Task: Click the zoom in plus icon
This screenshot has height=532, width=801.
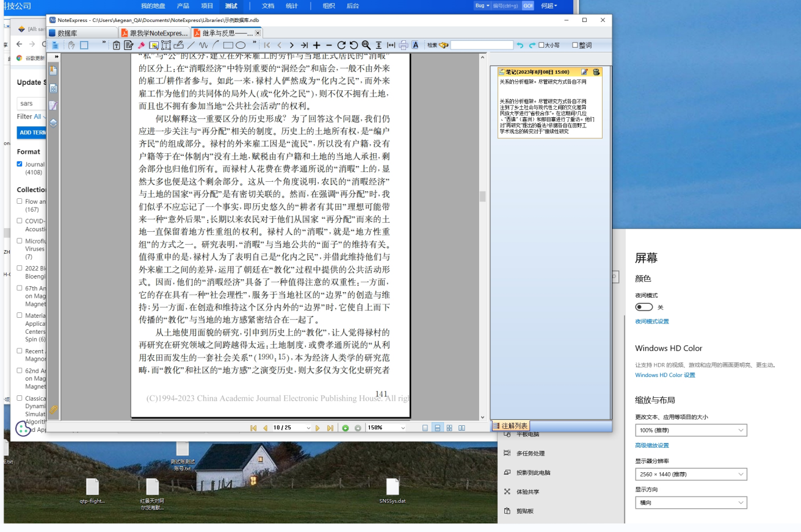Action: tap(316, 45)
